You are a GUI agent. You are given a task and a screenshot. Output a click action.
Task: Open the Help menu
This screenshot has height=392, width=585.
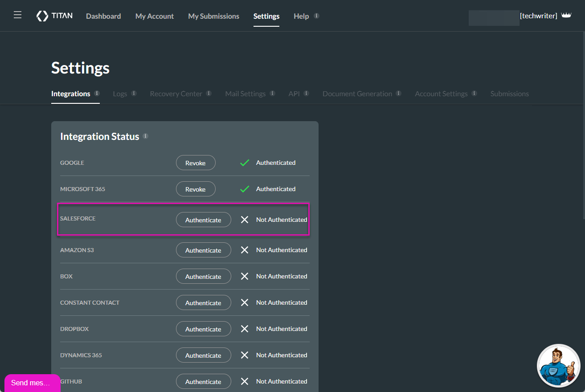click(301, 16)
